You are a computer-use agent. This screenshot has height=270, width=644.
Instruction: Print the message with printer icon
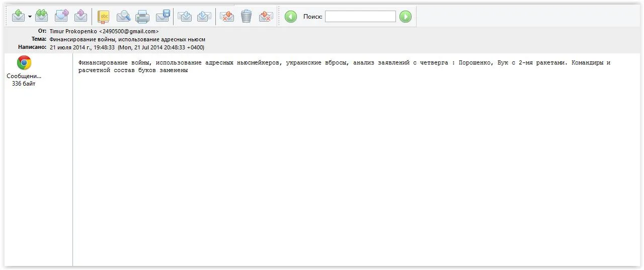[x=142, y=17]
